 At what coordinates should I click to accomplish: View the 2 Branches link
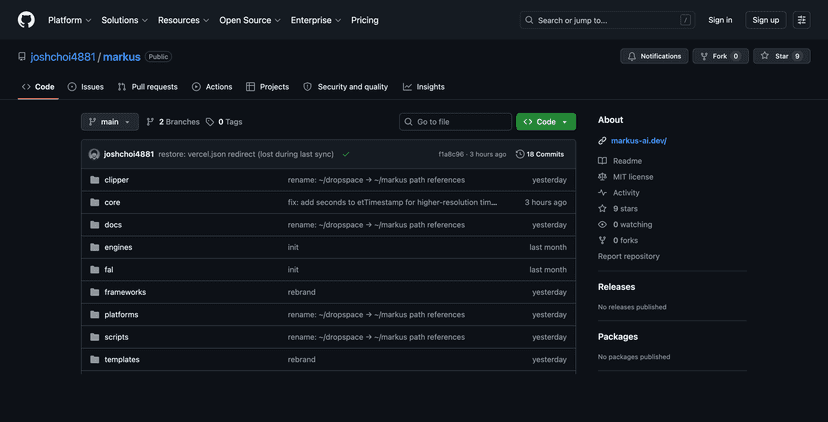click(173, 121)
